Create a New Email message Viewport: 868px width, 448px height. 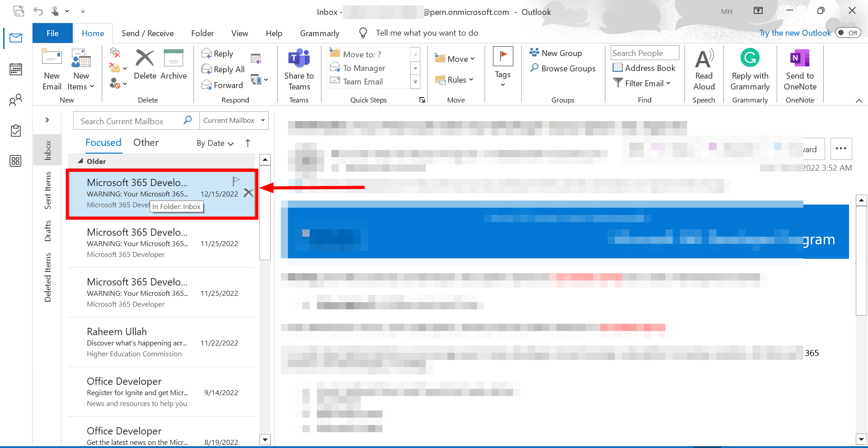click(51, 69)
